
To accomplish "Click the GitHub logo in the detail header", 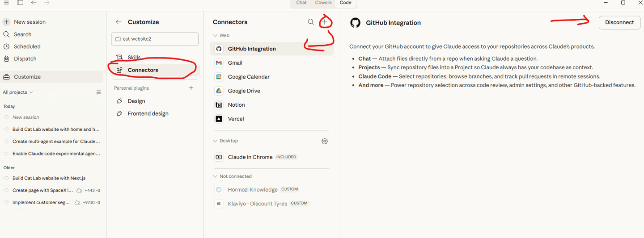I will (x=356, y=23).
